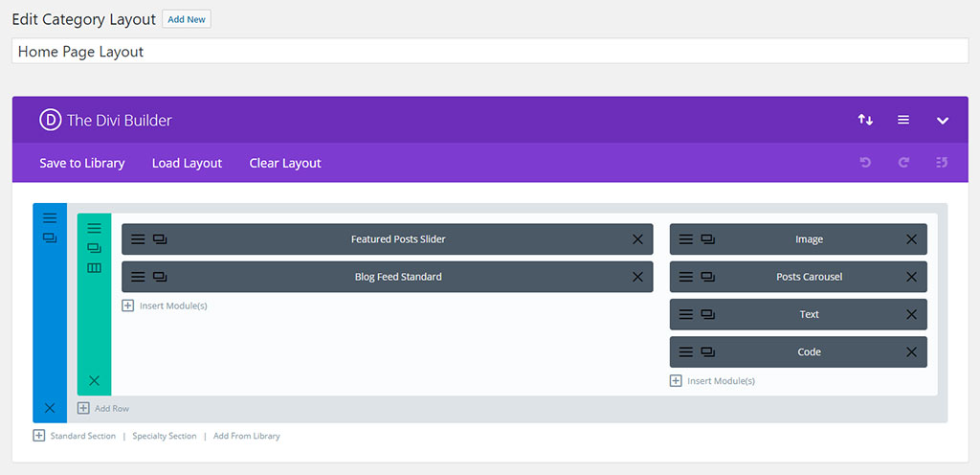Open the Divi Builder portability arrows icon
The width and height of the screenshot is (980, 475).
click(x=865, y=120)
